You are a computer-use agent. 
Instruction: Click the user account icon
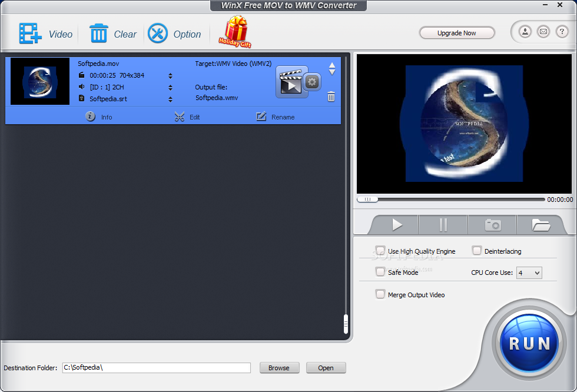tap(525, 32)
